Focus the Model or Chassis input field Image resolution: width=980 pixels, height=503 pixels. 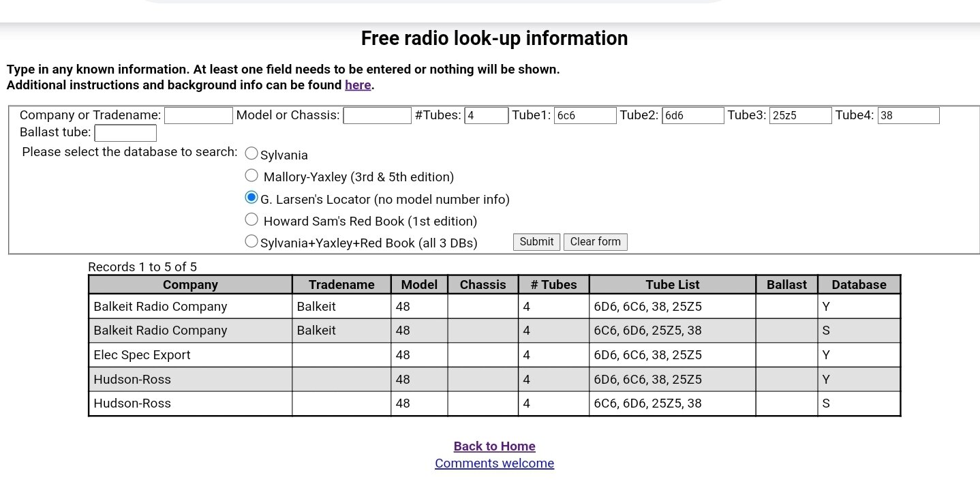point(377,115)
